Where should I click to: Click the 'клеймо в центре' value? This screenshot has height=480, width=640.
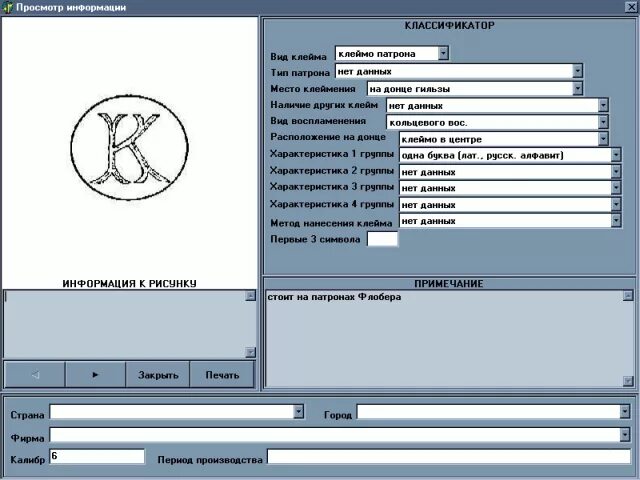point(442,140)
